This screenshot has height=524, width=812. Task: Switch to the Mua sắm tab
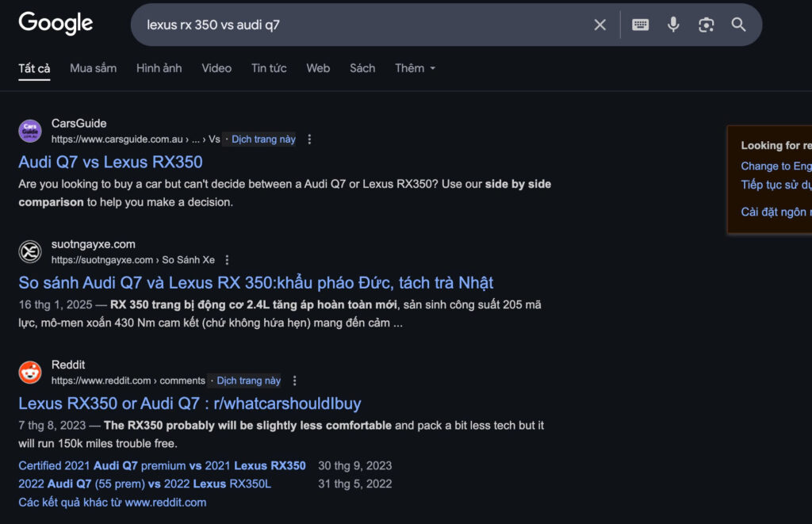click(x=94, y=68)
